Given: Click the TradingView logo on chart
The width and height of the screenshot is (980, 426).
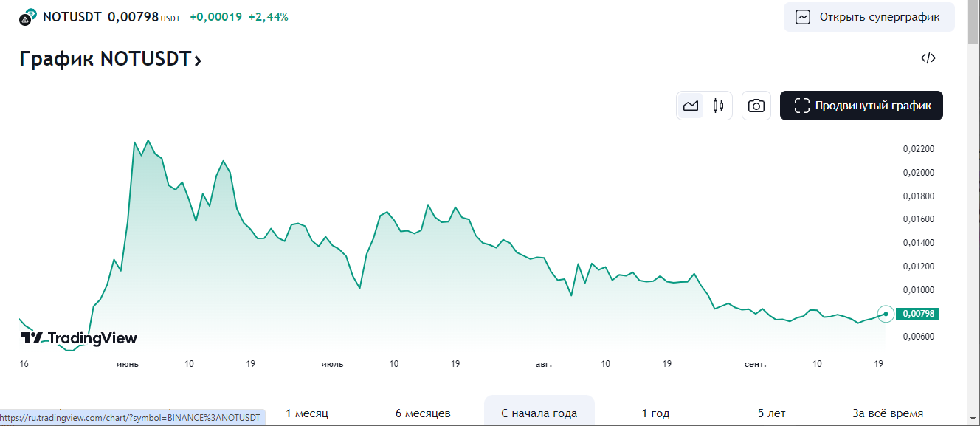Looking at the screenshot, I should [78, 338].
